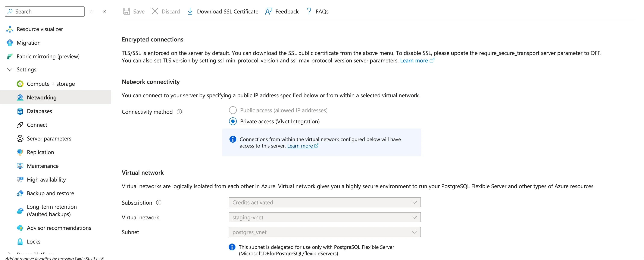Open Databases in the sidebar
The height and width of the screenshot is (260, 644).
tap(39, 111)
